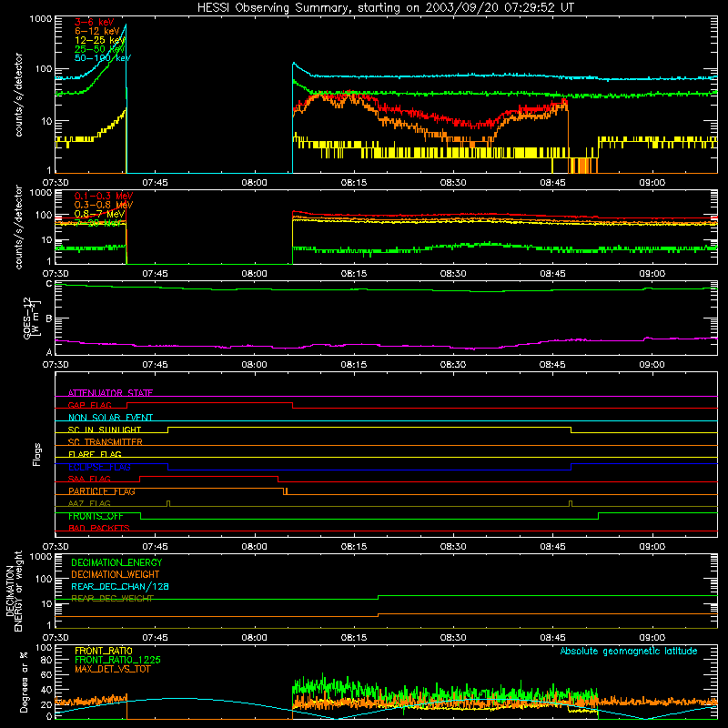The image size is (728, 728).
Task: Select the green 25-50 keV legend label
Action: [100, 49]
